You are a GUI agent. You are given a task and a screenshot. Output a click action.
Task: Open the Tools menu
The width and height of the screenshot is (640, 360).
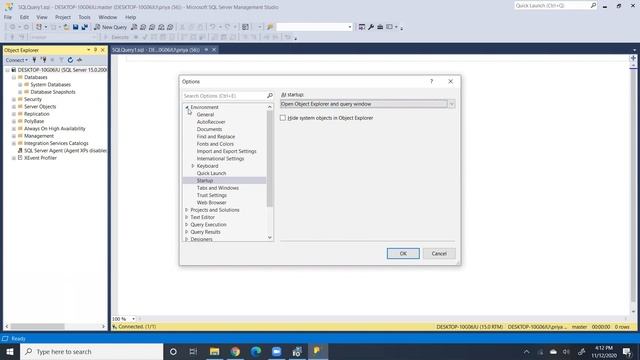click(84, 17)
